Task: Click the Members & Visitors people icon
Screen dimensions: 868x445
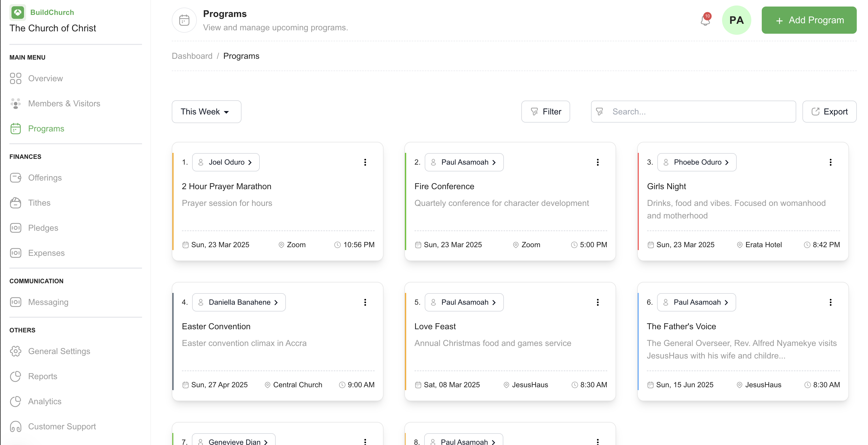Action: tap(15, 103)
